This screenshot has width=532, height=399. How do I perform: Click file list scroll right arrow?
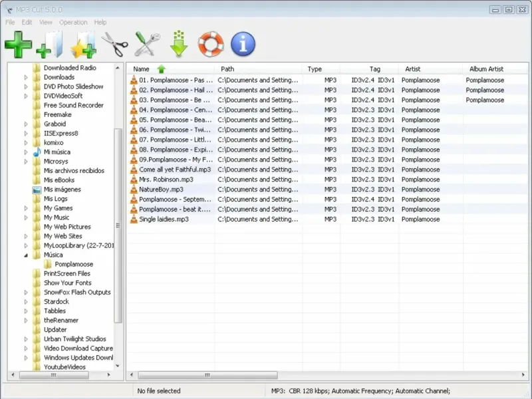(x=523, y=375)
